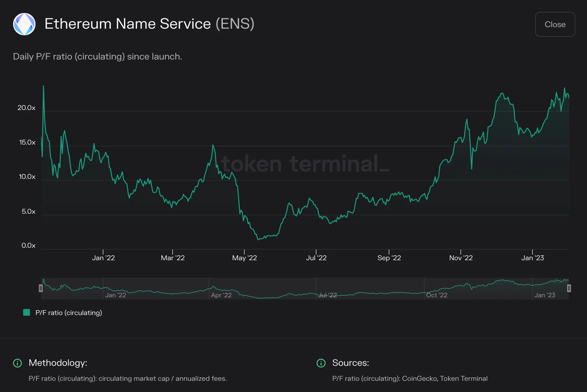Image resolution: width=587 pixels, height=392 pixels.
Task: Click the Sources info icon
Action: coord(321,363)
